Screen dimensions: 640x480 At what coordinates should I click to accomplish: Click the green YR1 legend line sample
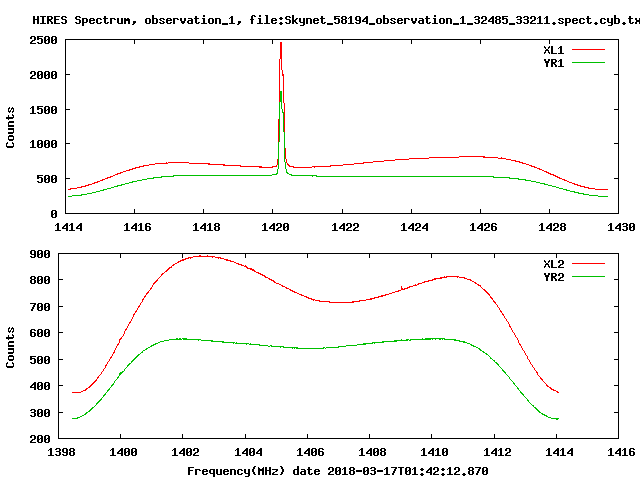[x=588, y=63]
